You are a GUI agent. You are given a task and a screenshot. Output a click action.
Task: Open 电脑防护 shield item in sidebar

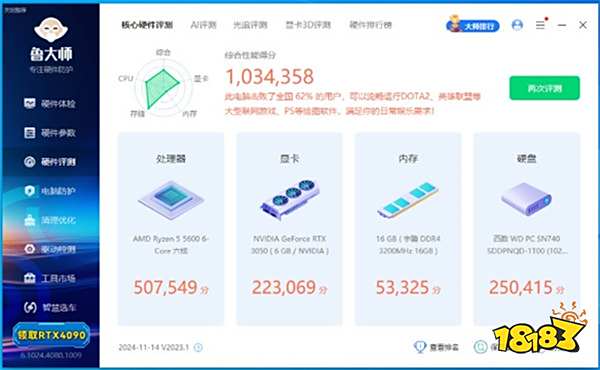50,191
